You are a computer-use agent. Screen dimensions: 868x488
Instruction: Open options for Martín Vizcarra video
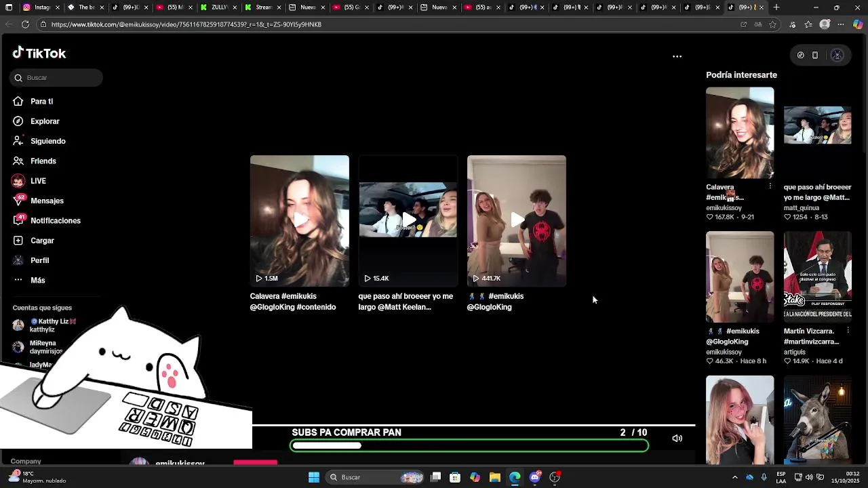848,330
